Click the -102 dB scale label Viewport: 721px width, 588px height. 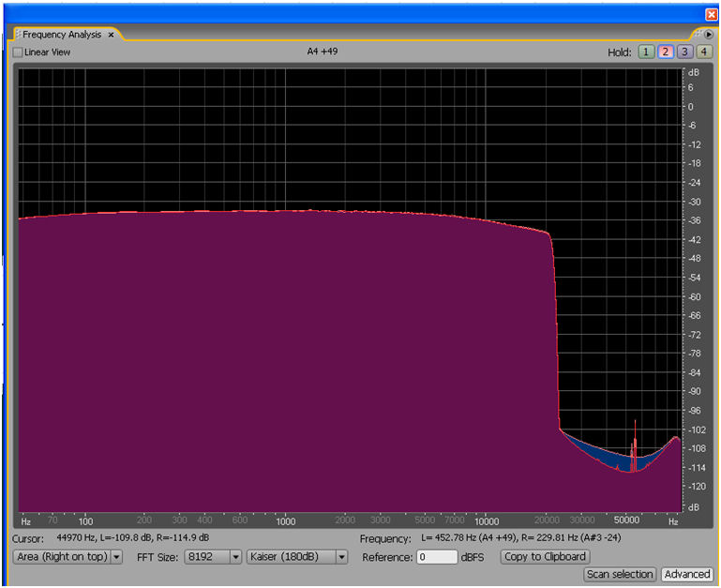coord(697,430)
